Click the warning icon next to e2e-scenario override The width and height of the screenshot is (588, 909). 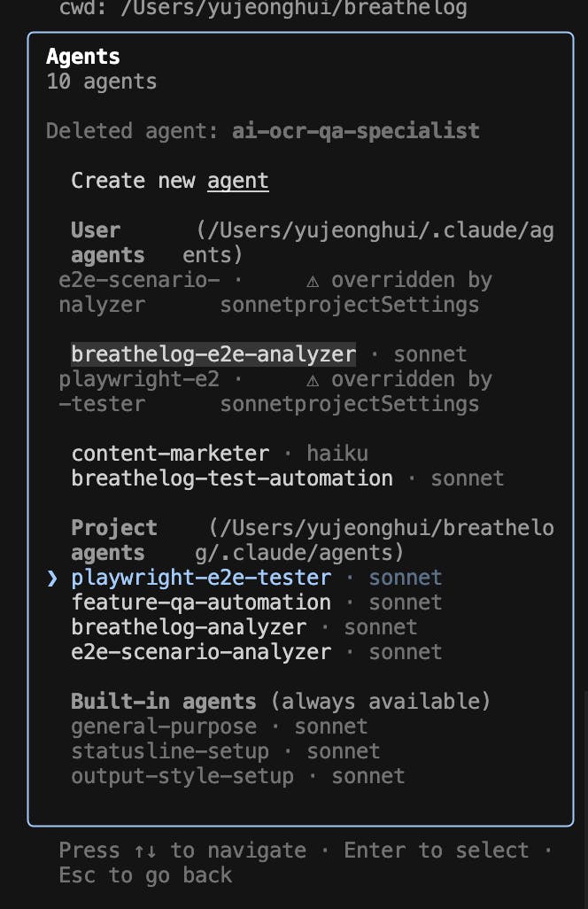(x=313, y=281)
